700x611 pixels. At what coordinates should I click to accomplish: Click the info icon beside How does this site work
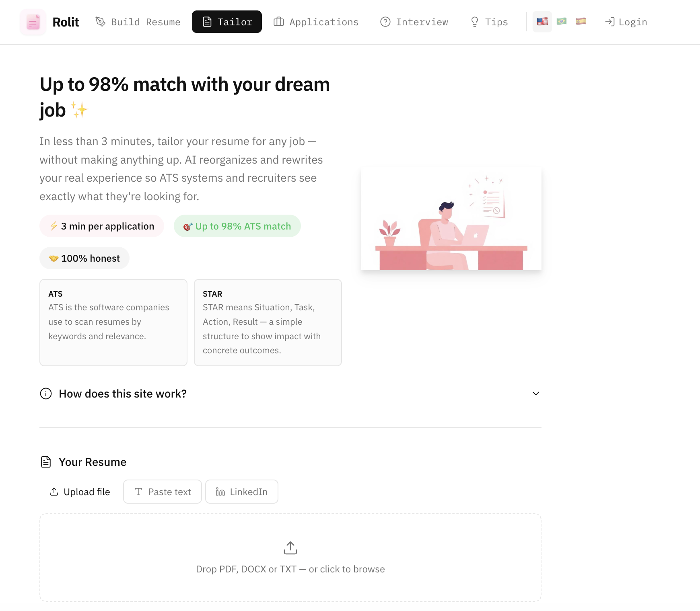[46, 394]
